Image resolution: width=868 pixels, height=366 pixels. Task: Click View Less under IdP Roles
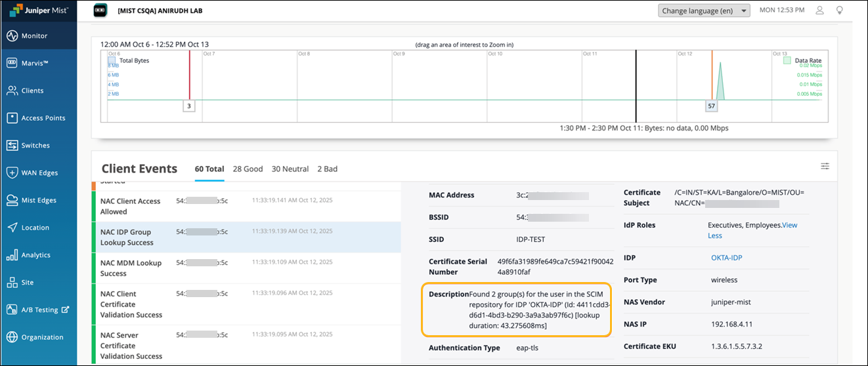pos(715,235)
